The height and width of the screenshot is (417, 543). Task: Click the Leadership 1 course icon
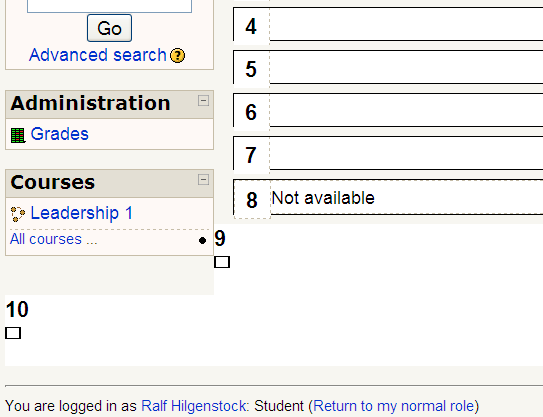pos(18,214)
